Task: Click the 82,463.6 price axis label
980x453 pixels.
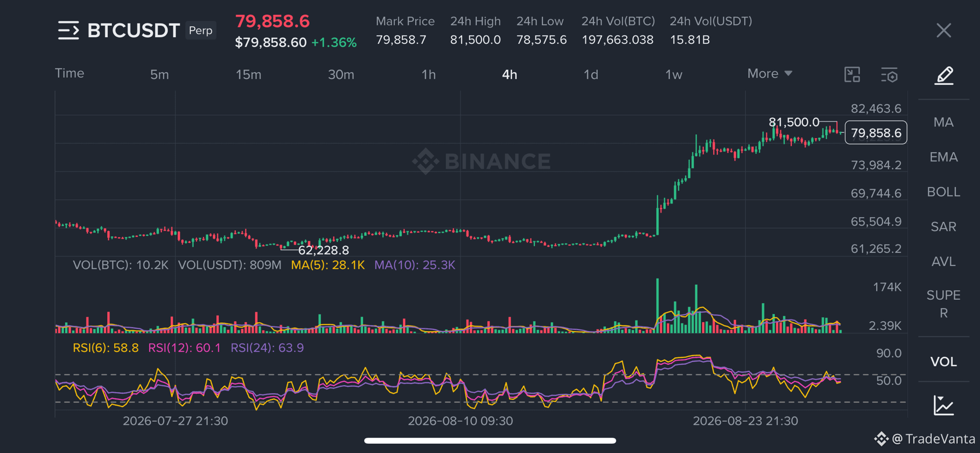Action: click(x=876, y=108)
